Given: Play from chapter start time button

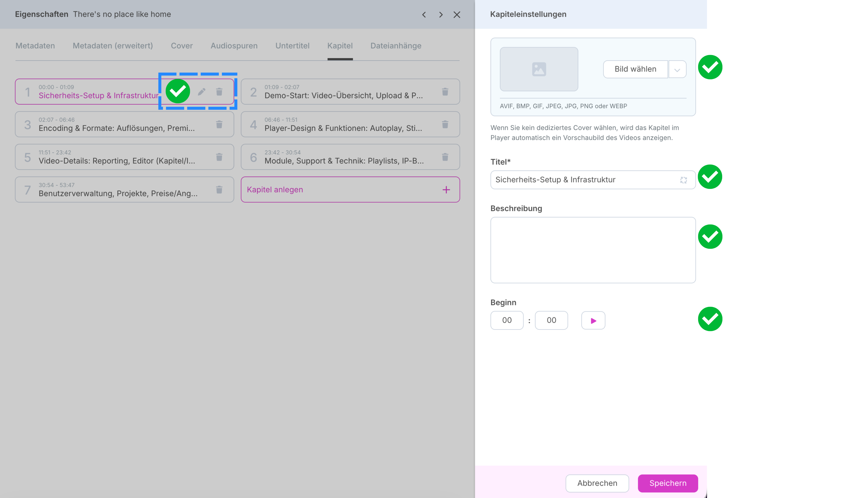Looking at the screenshot, I should click(593, 320).
